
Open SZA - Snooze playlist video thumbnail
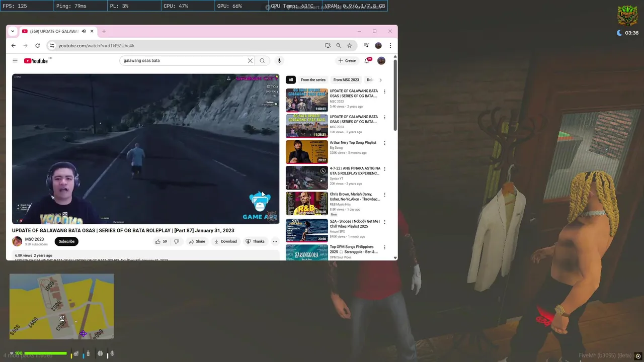307,230
